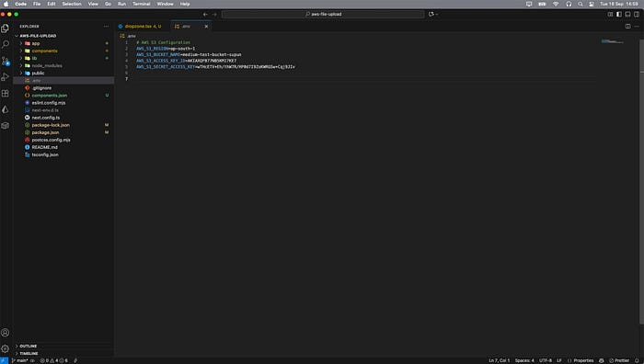Toggle the primary sidebar visibility
The image size is (644, 364).
pyautogui.click(x=619, y=14)
